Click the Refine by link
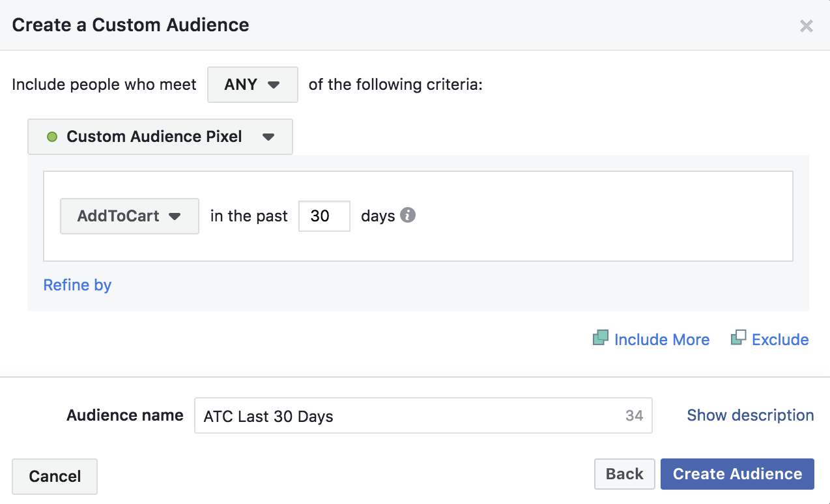Viewport: 830px width, 504px height. (78, 285)
